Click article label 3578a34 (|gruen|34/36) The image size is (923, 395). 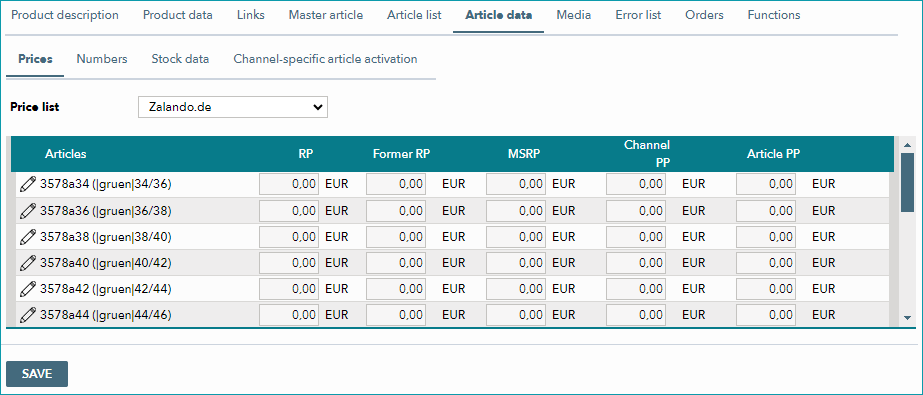click(105, 184)
